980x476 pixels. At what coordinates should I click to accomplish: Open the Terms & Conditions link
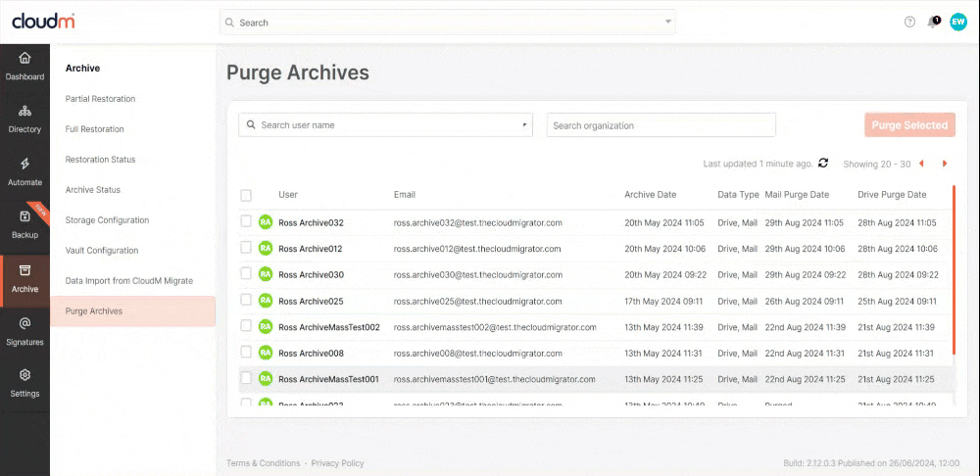click(263, 463)
